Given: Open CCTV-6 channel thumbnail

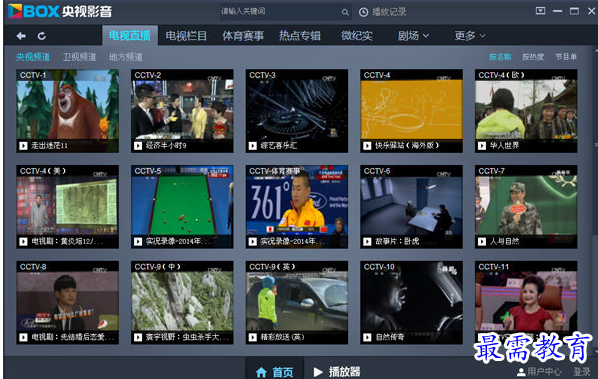Looking at the screenshot, I should point(412,206).
